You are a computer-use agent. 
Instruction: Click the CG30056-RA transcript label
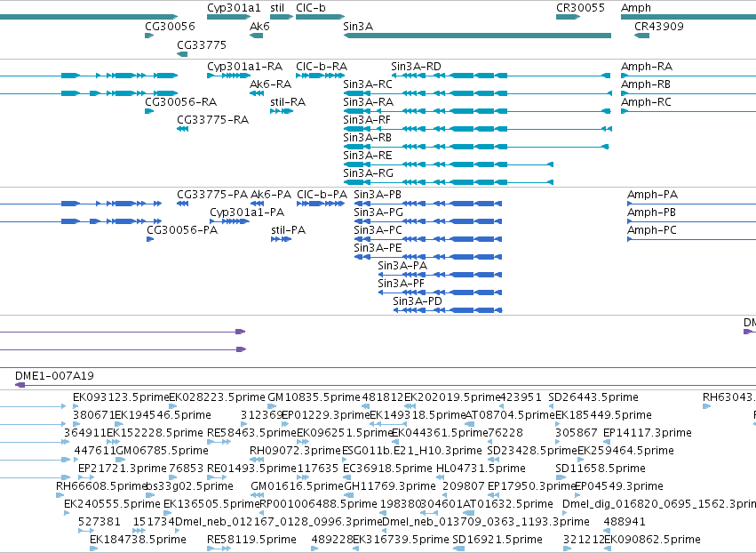coord(181,102)
